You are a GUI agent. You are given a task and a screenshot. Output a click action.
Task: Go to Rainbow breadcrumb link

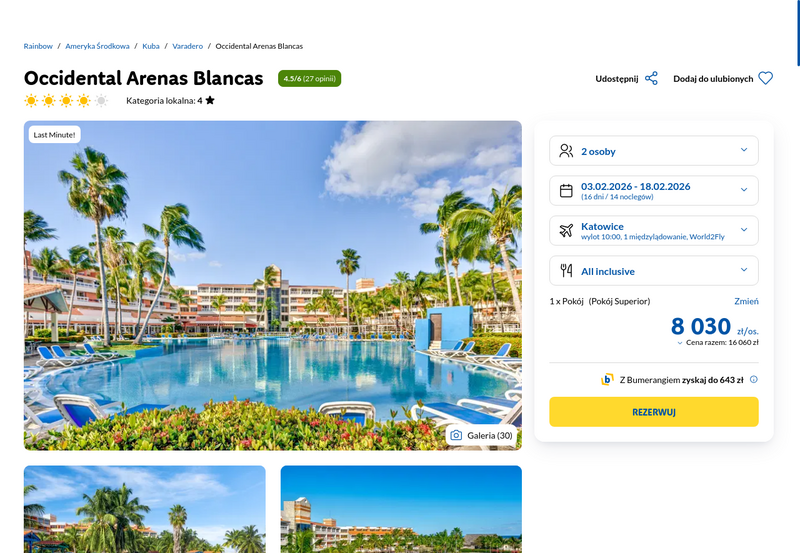pos(38,46)
